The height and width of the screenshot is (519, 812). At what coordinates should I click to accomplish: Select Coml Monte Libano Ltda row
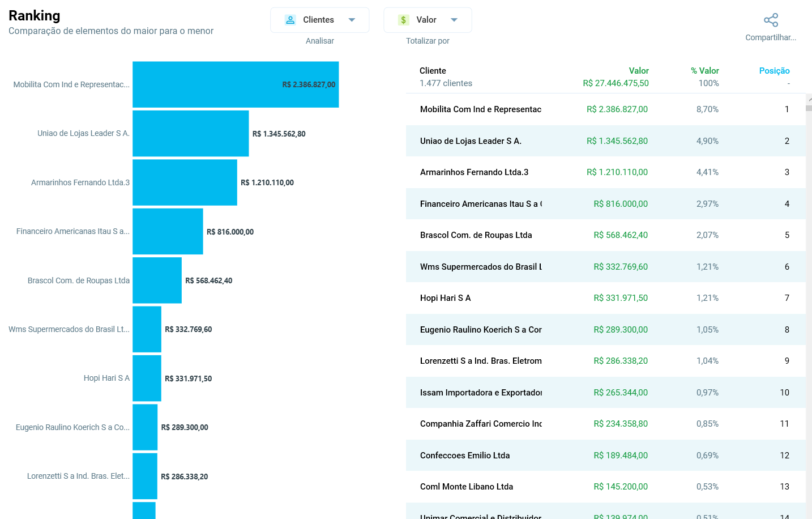605,487
